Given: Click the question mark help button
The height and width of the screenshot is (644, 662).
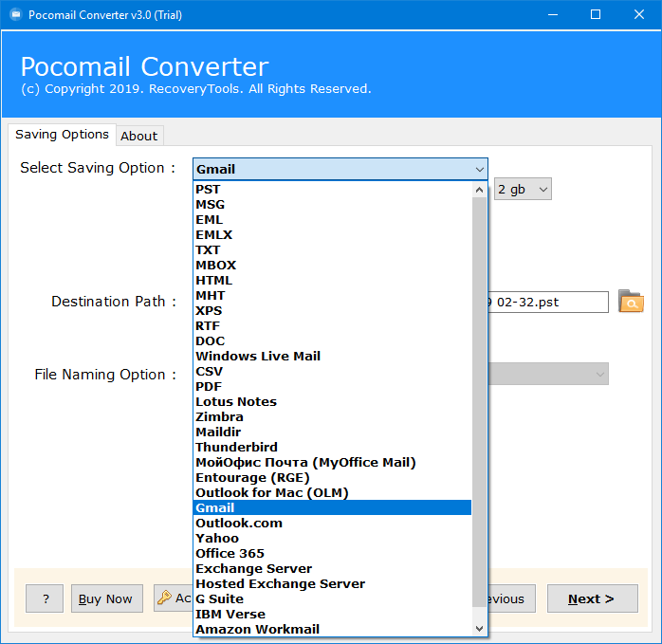Looking at the screenshot, I should (45, 598).
